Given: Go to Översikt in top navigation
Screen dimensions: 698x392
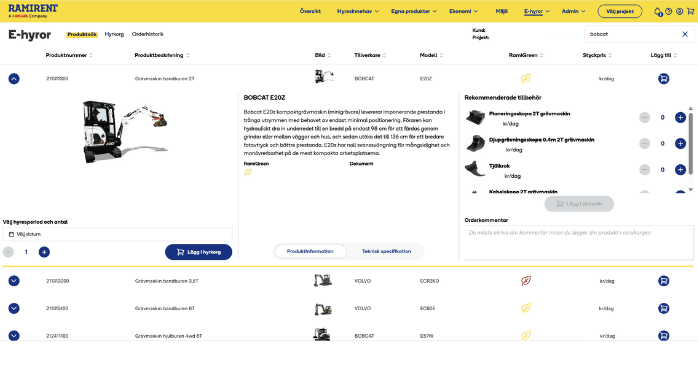Looking at the screenshot, I should [310, 12].
